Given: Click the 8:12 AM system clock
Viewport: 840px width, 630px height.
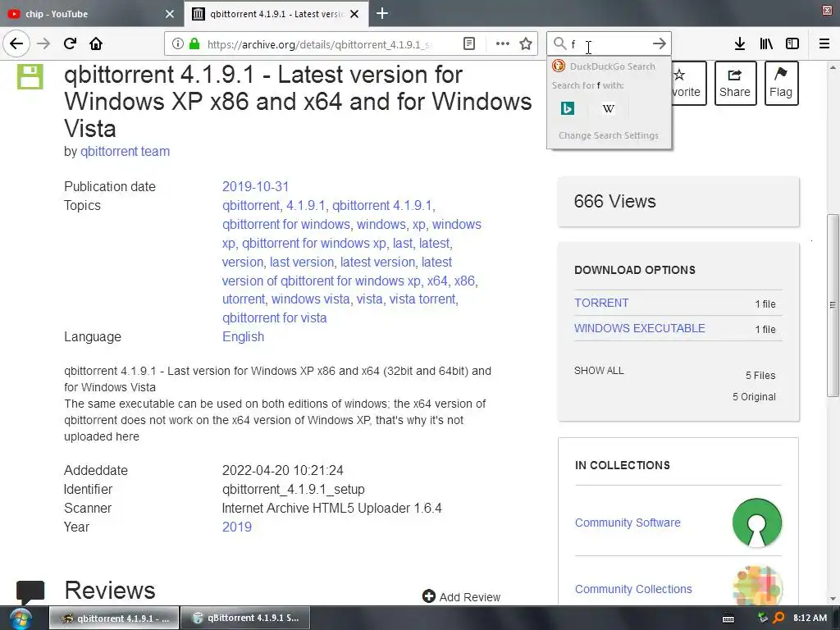Looking at the screenshot, I should [x=810, y=619].
